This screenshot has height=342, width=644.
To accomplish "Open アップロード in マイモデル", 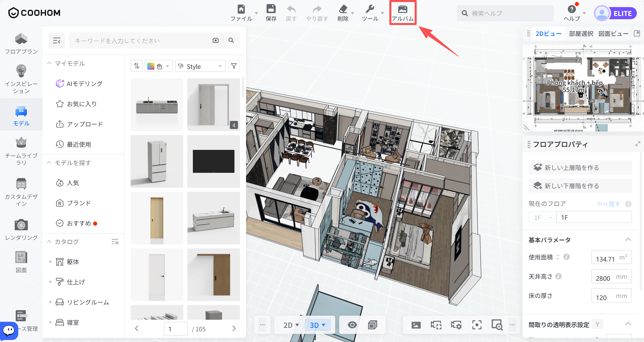I will 79,124.
